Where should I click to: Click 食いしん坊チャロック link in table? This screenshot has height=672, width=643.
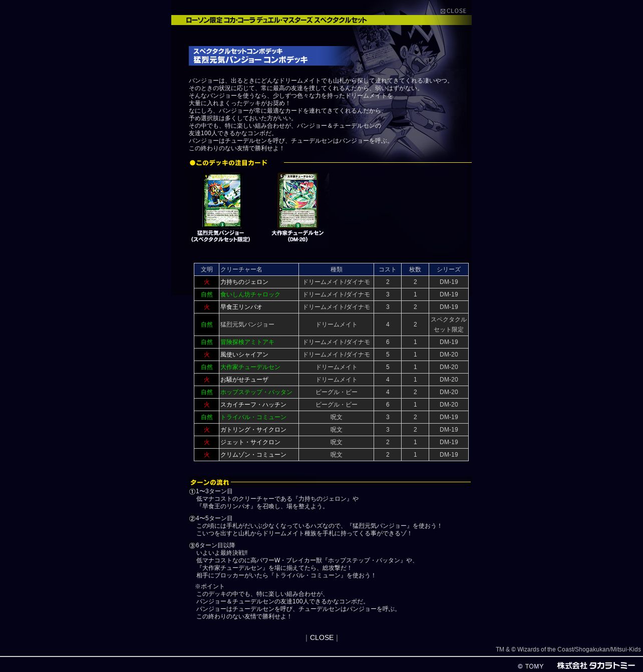click(x=250, y=294)
